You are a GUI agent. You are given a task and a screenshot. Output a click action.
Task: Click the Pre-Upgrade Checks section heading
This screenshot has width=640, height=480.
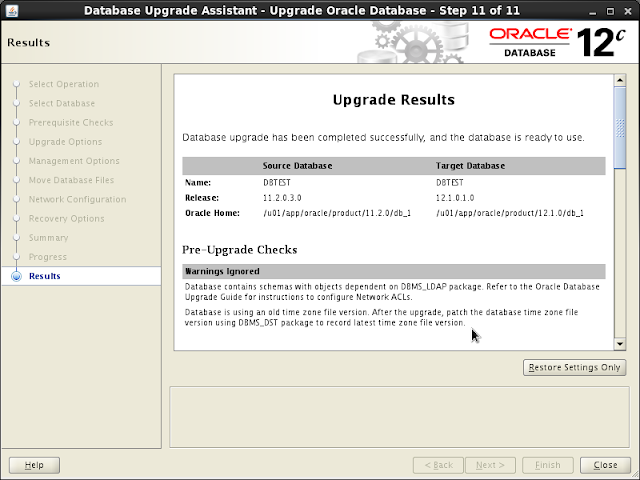click(x=240, y=250)
